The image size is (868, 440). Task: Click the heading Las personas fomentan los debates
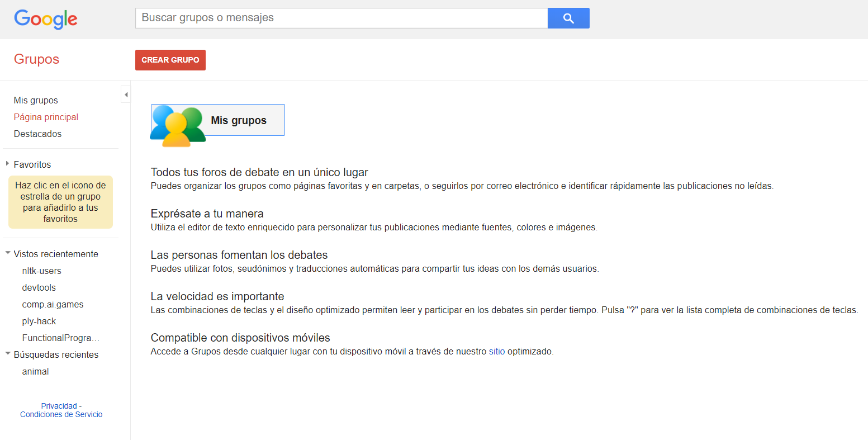[239, 255]
